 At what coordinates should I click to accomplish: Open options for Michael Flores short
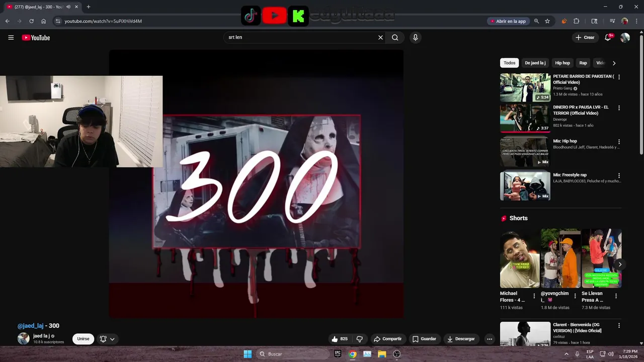(x=534, y=296)
